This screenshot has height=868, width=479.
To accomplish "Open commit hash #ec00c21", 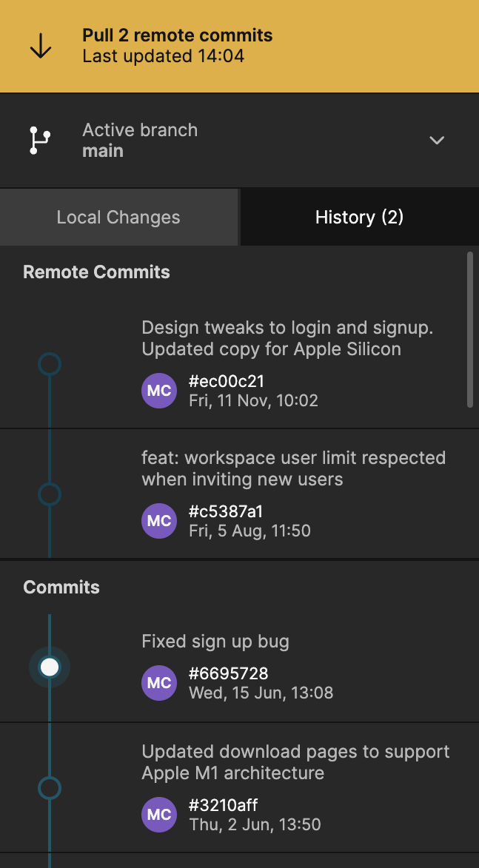I will coord(227,382).
